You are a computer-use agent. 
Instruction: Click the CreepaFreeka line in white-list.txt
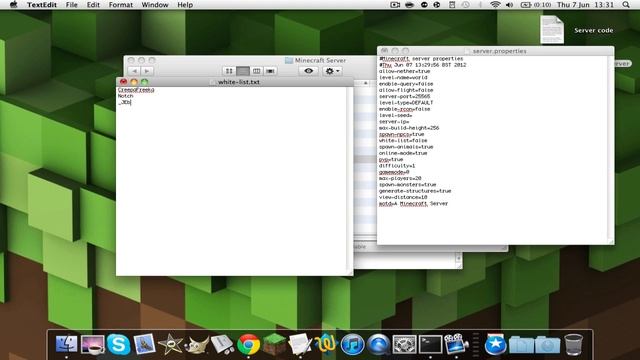click(x=136, y=90)
